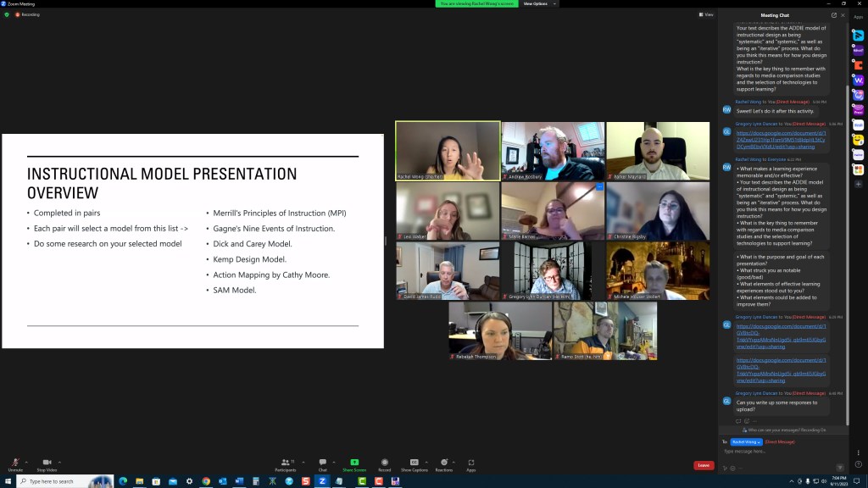Viewport: 868px width, 488px height.
Task: Expand audio options arrow beside Unmute
Action: [x=26, y=462]
